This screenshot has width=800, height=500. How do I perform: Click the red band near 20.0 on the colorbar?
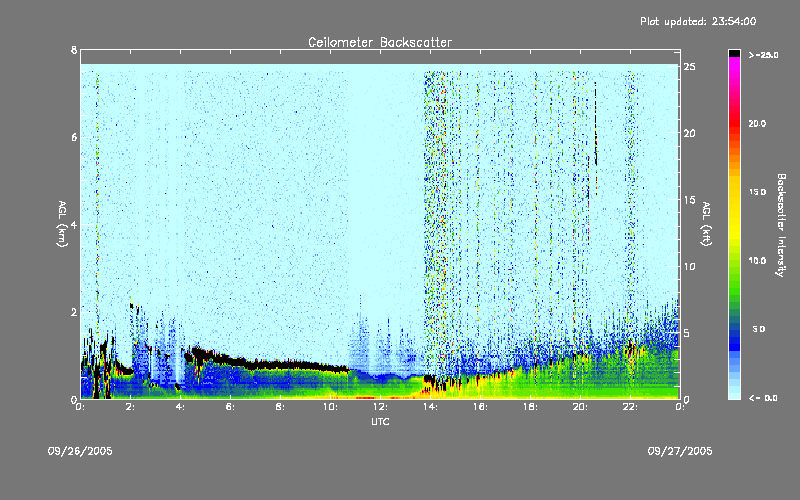(734, 125)
